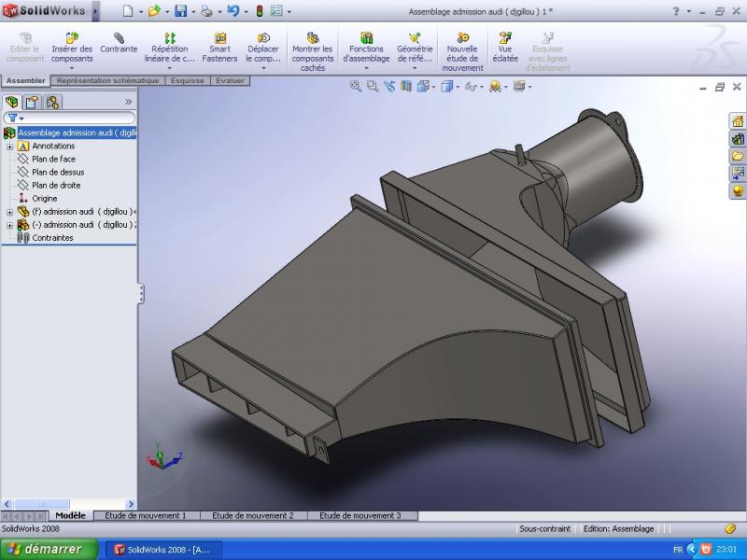This screenshot has width=747, height=560.
Task: Expand the SolidWorks menu arrow
Action: coord(95,10)
